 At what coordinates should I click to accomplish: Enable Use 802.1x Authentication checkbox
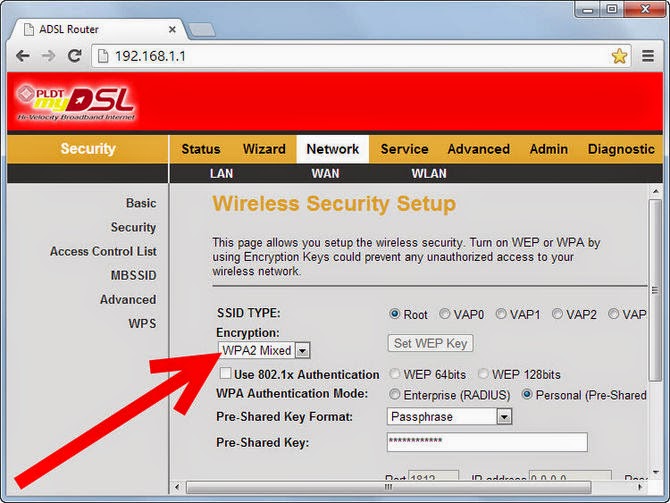pyautogui.click(x=225, y=373)
